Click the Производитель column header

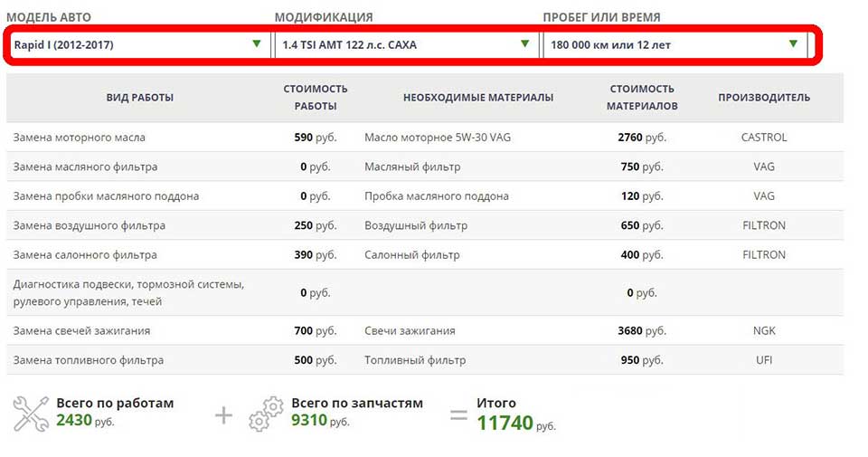point(764,98)
